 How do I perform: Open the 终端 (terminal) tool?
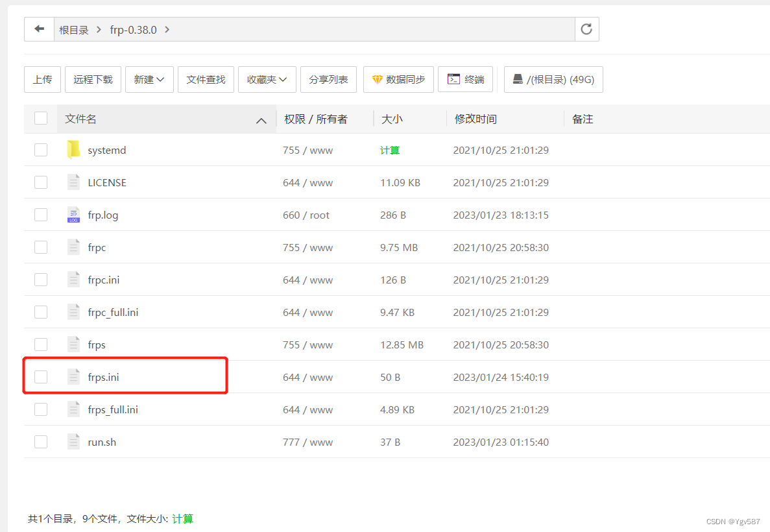point(465,79)
